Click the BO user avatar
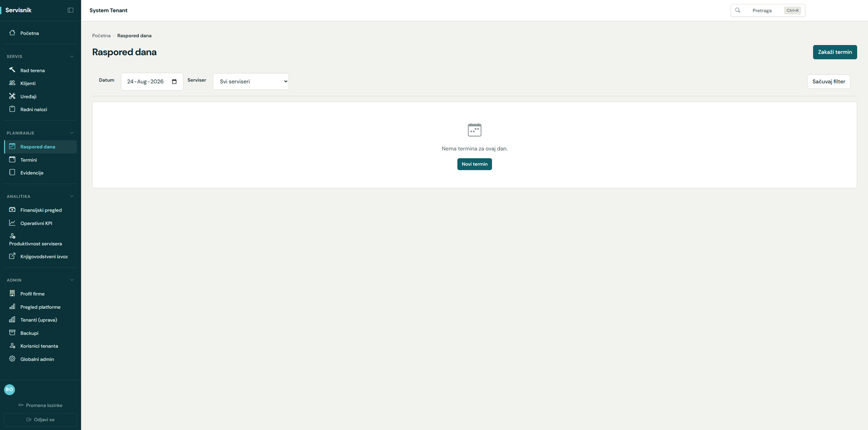The height and width of the screenshot is (430, 868). 9,389
